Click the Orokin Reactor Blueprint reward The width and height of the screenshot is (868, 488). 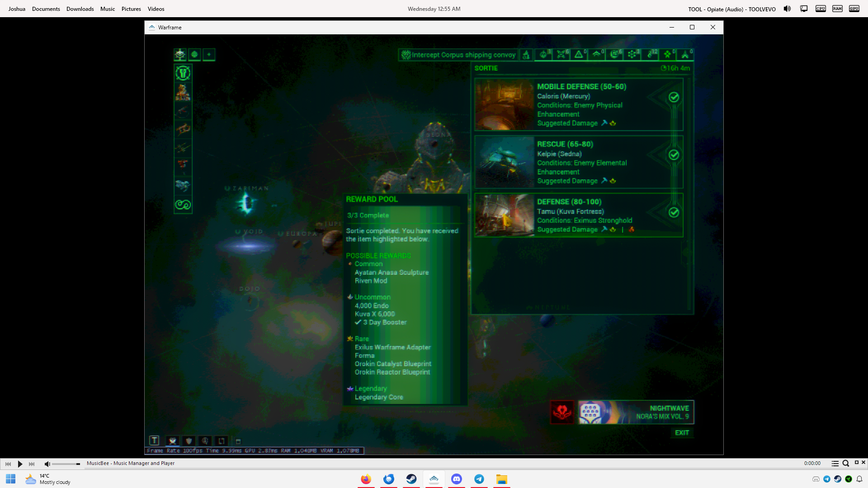point(392,372)
